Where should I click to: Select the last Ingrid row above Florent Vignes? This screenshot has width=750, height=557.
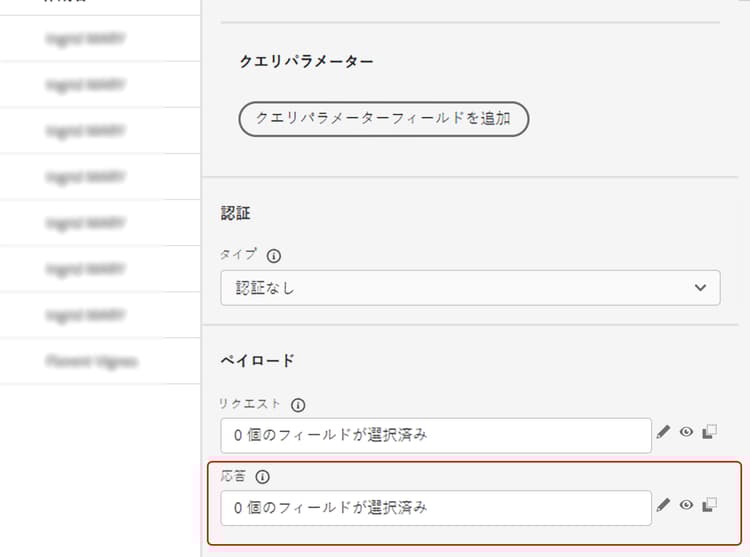coord(85,315)
